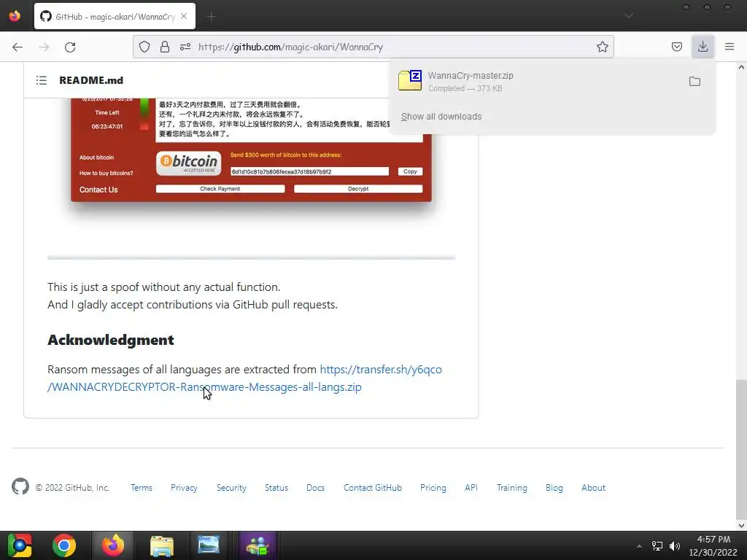Open Training footer link
This screenshot has width=747, height=560.
[x=511, y=488]
